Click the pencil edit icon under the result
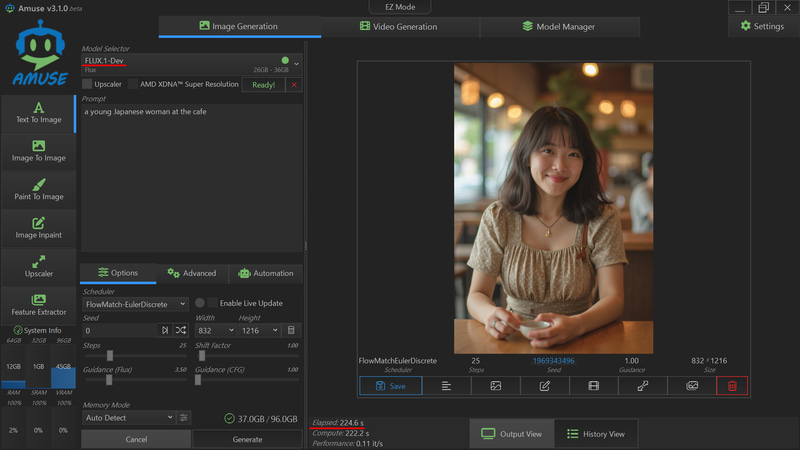This screenshot has width=800, height=450. click(545, 386)
